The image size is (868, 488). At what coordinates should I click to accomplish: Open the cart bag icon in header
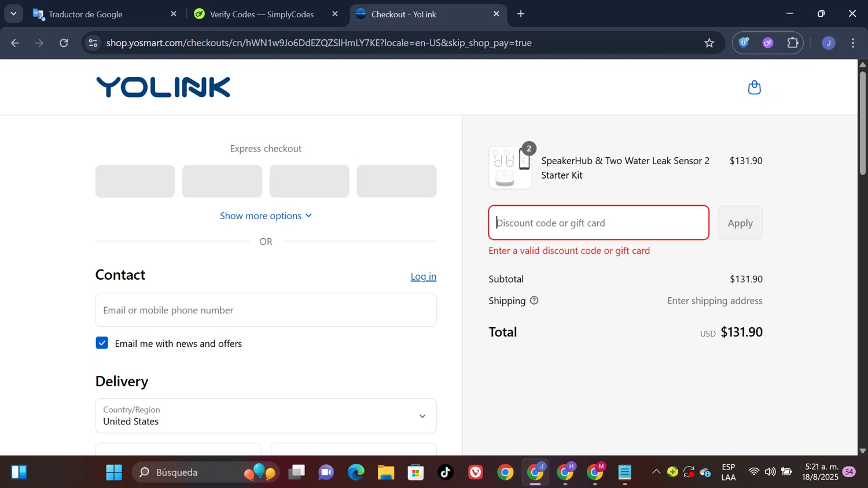point(754,87)
